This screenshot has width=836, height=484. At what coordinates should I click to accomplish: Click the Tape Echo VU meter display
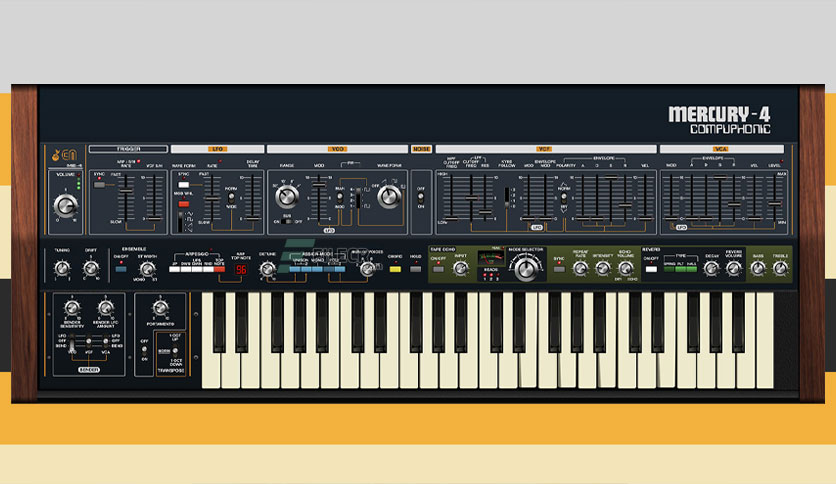(x=491, y=258)
